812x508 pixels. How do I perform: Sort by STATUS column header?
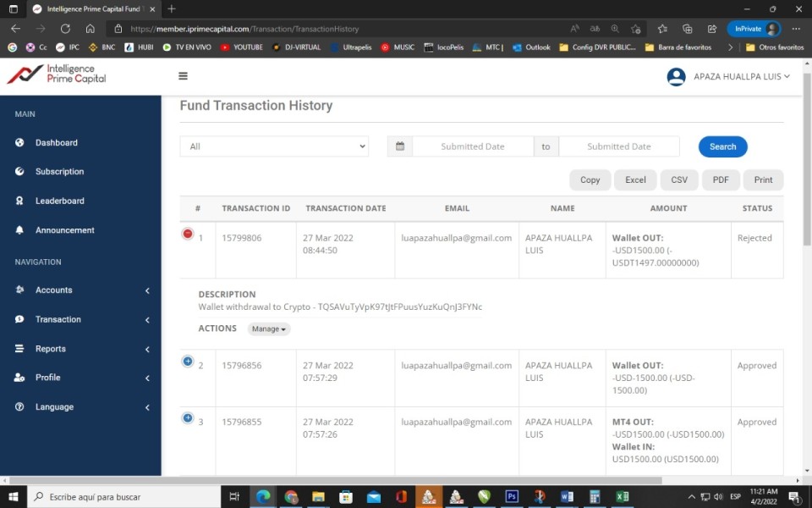click(x=757, y=208)
